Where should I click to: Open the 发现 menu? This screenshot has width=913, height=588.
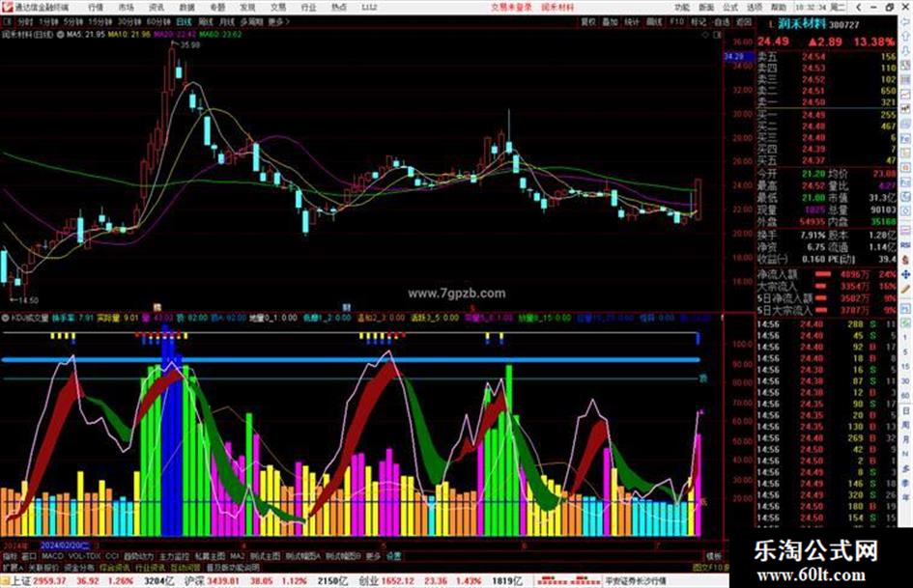[247, 7]
